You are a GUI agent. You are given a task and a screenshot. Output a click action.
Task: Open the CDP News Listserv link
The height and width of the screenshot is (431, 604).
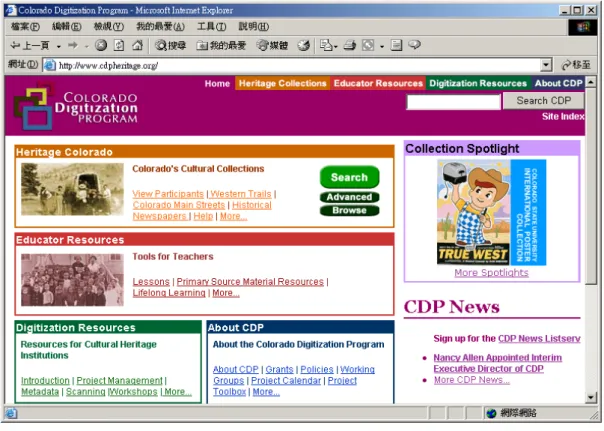(x=539, y=339)
